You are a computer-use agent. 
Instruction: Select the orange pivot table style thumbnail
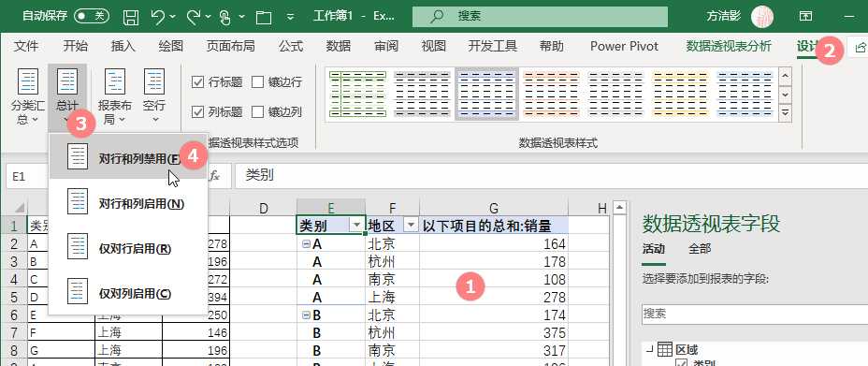[x=551, y=95]
